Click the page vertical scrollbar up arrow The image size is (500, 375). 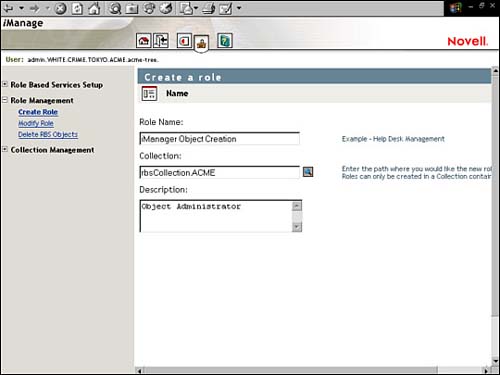point(496,71)
